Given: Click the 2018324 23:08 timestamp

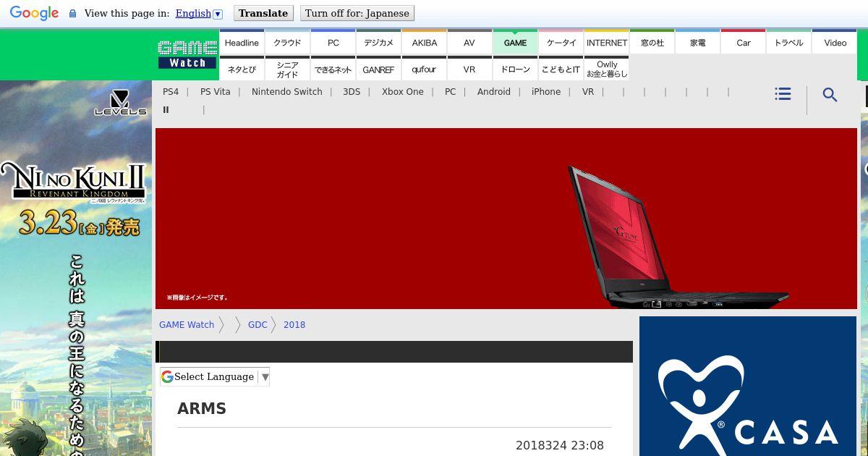Looking at the screenshot, I should [560, 446].
